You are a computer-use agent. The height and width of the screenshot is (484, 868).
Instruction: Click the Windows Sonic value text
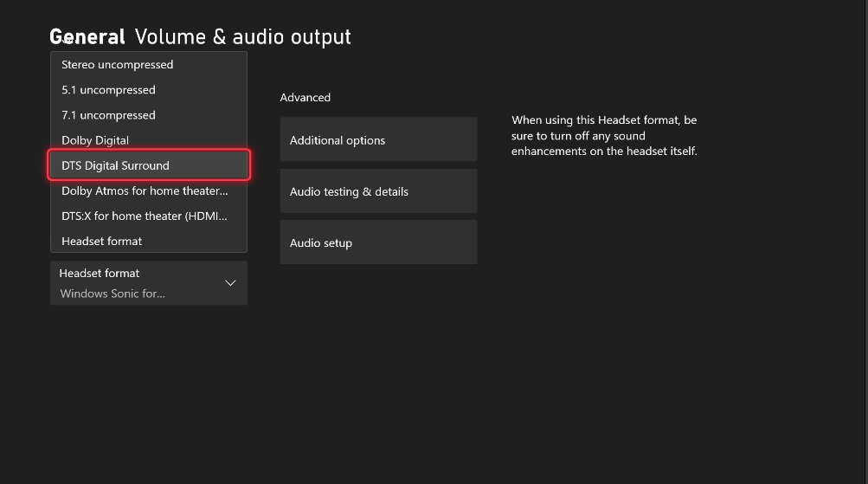(113, 294)
